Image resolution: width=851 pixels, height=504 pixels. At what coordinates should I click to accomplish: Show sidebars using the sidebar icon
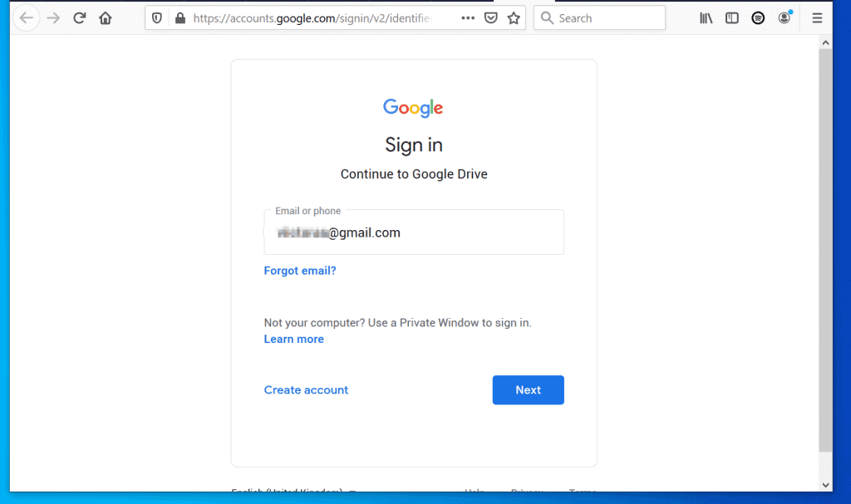[x=731, y=18]
